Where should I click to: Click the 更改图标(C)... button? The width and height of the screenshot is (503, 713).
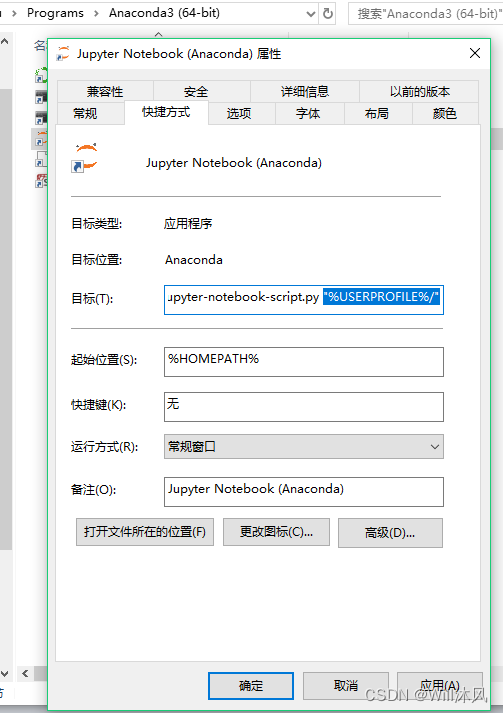click(x=276, y=532)
